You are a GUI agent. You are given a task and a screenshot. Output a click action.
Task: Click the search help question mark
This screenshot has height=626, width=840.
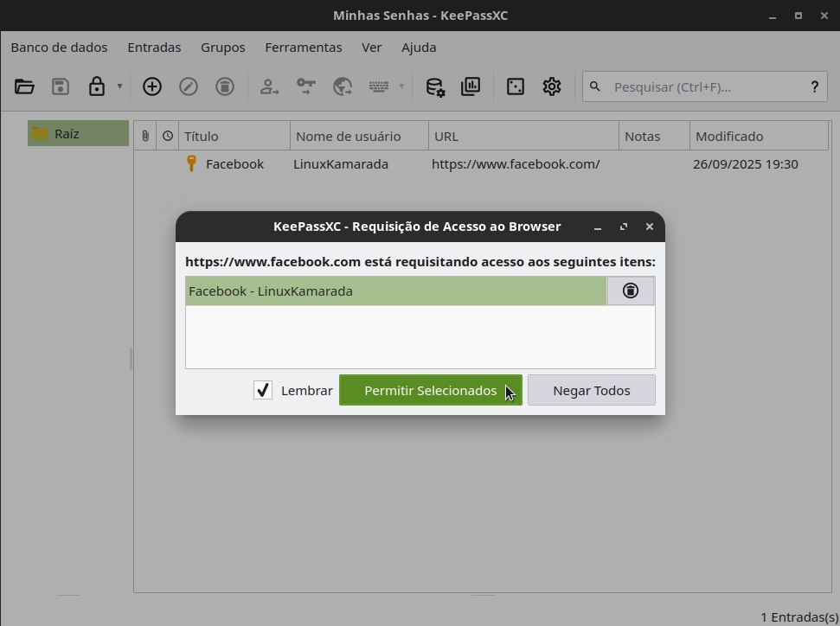point(815,86)
